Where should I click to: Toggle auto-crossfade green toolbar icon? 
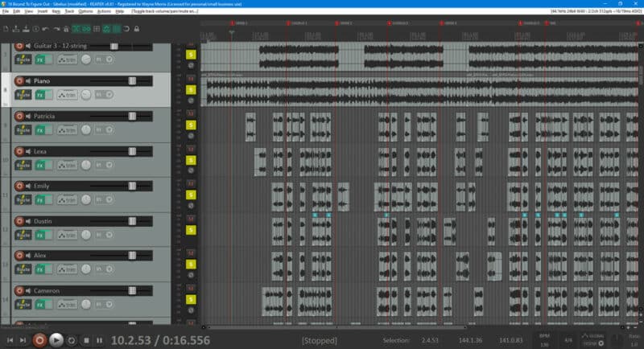[x=76, y=29]
